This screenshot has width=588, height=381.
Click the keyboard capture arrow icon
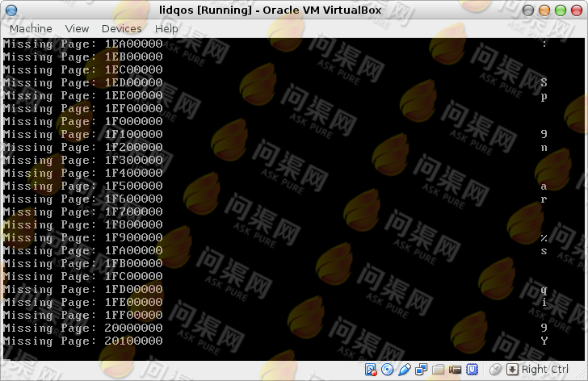tap(512, 370)
